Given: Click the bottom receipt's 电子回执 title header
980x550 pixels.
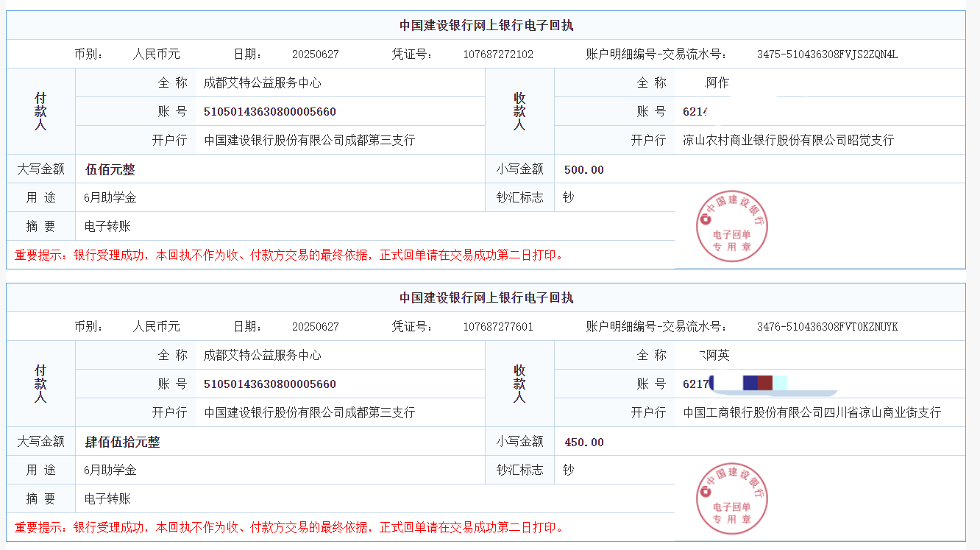Looking at the screenshot, I should tap(486, 298).
